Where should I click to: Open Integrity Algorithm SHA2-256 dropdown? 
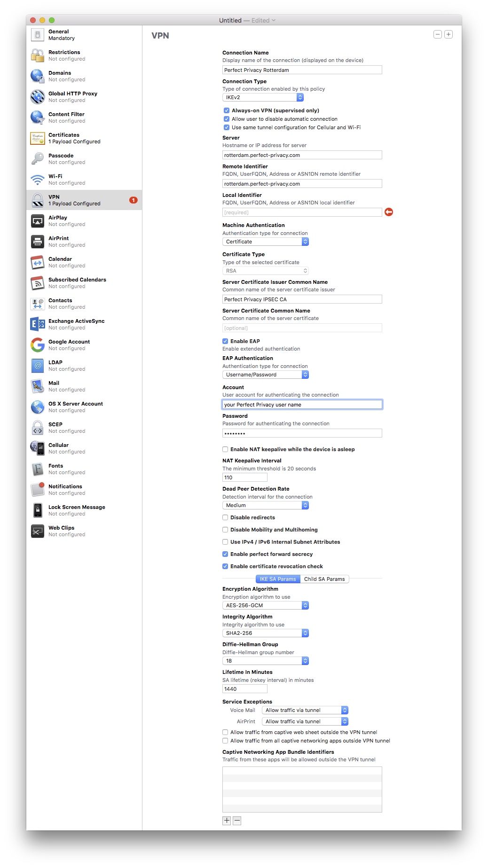266,633
